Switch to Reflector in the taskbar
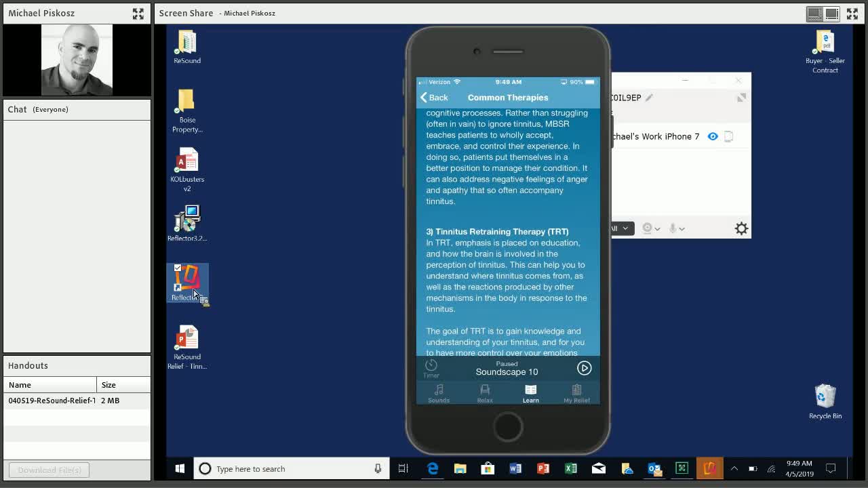This screenshot has width=868, height=488. coord(709,468)
